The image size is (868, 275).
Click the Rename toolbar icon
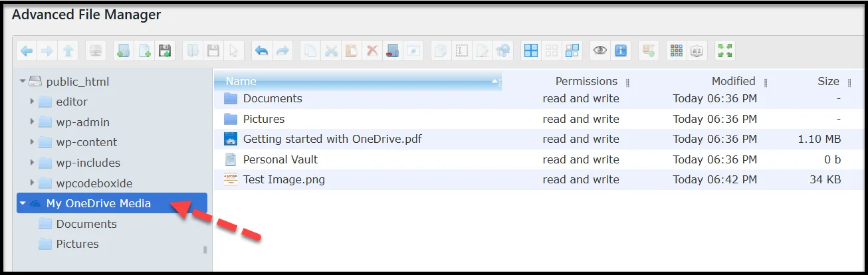tap(462, 50)
